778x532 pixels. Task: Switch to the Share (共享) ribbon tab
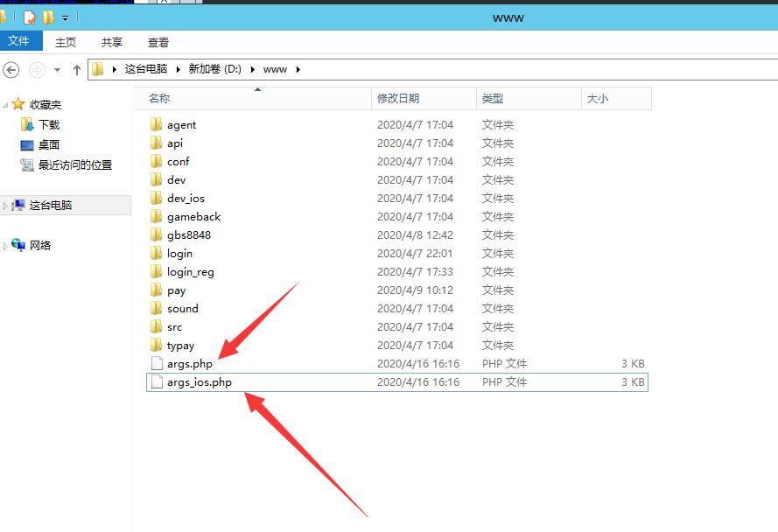(x=112, y=42)
